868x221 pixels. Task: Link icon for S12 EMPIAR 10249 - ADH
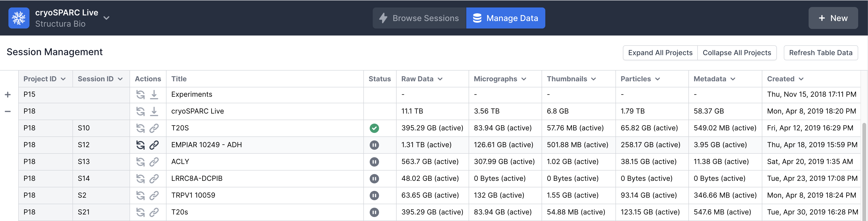(154, 145)
